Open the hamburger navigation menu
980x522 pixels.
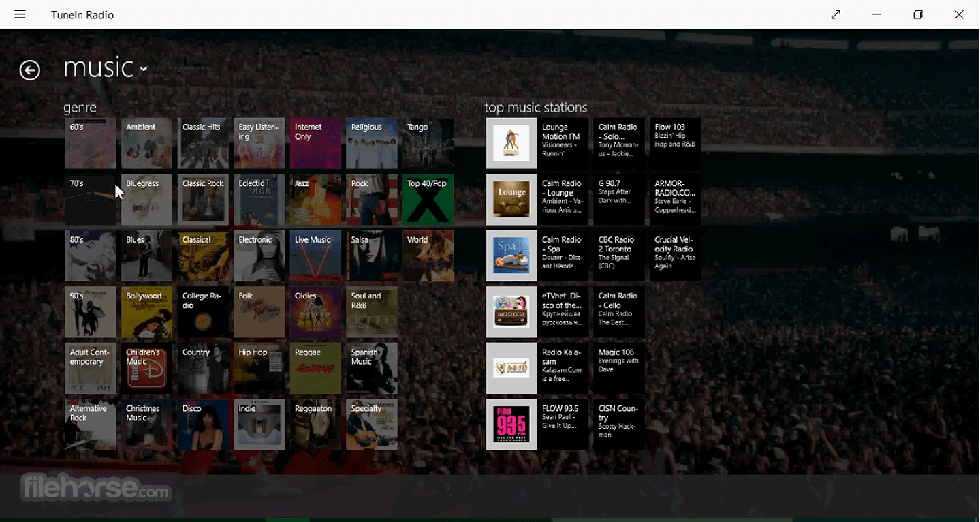point(20,14)
